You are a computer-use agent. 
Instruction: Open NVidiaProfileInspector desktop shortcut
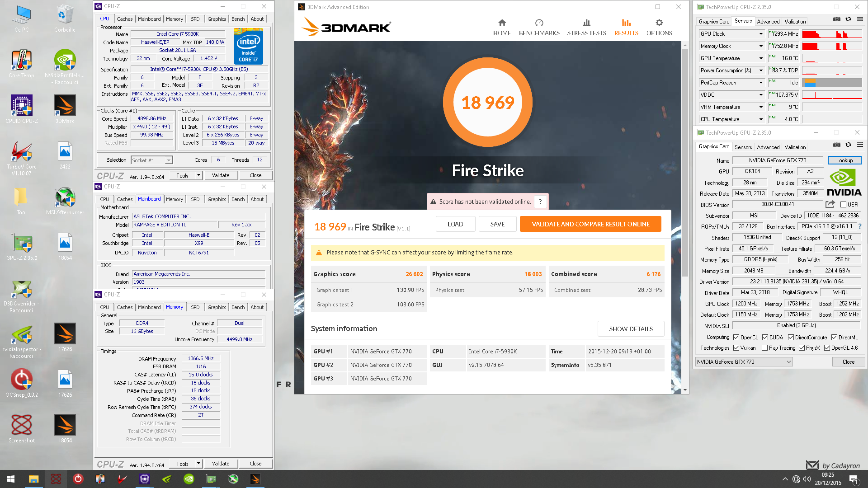[x=65, y=67]
